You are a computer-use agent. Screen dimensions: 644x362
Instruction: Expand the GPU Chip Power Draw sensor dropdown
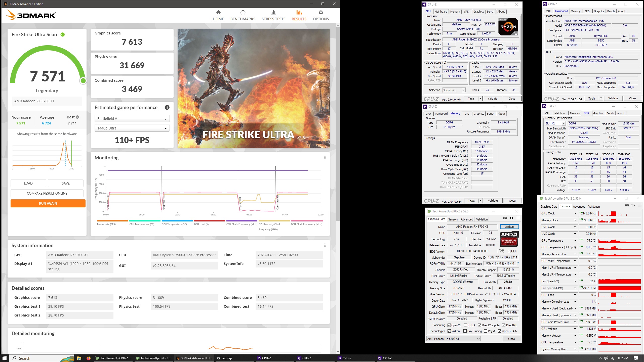tap(575, 322)
